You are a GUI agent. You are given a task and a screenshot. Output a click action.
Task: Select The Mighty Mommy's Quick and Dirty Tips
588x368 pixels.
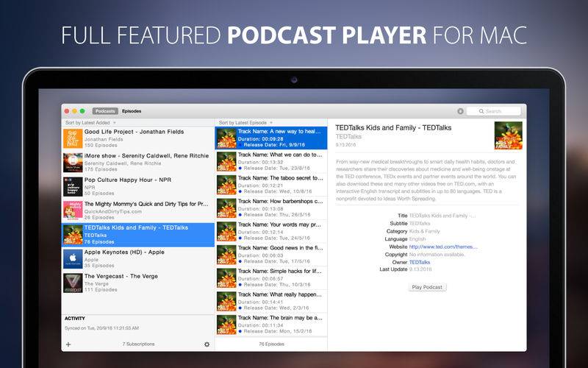tap(138, 210)
